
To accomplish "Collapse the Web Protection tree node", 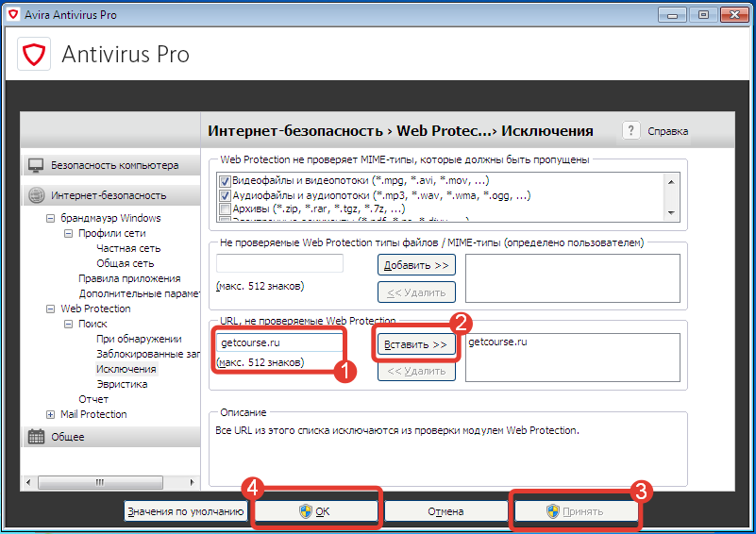I will click(x=50, y=309).
